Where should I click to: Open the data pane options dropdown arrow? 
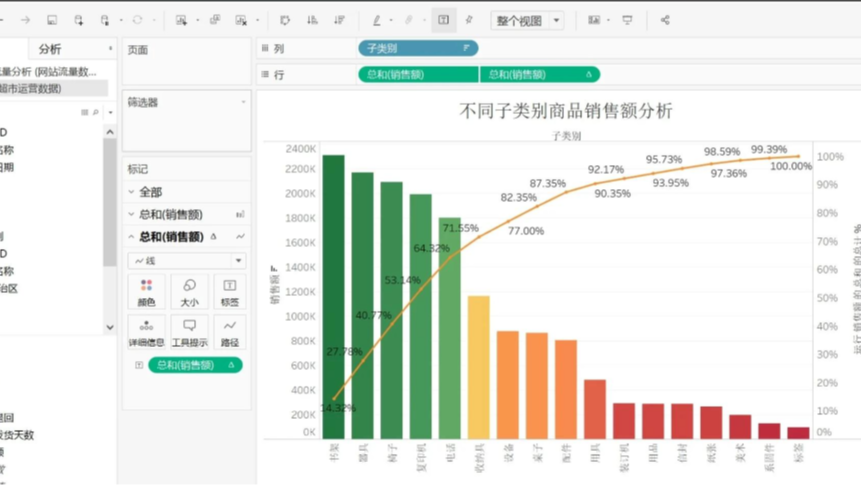tap(110, 112)
